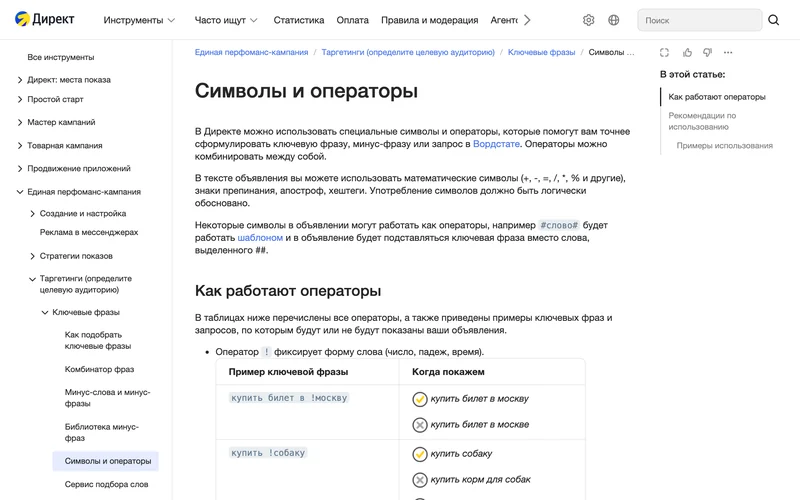Click the #слово# inline code
This screenshot has height=500, width=800.
coord(559,225)
